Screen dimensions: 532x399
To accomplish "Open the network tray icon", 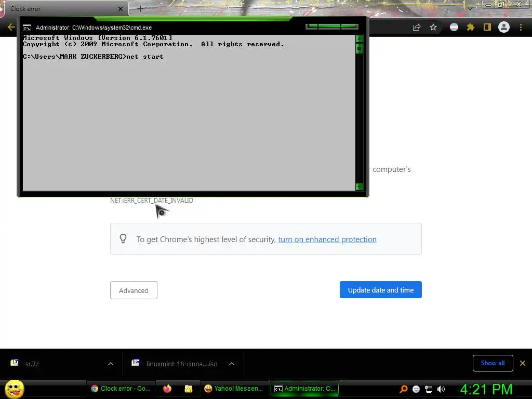I will tap(429, 389).
